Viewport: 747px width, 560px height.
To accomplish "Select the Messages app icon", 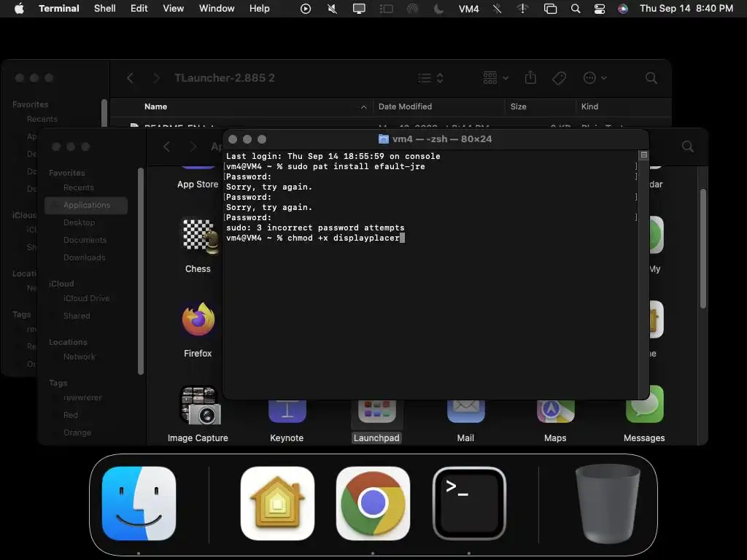I will (x=645, y=405).
